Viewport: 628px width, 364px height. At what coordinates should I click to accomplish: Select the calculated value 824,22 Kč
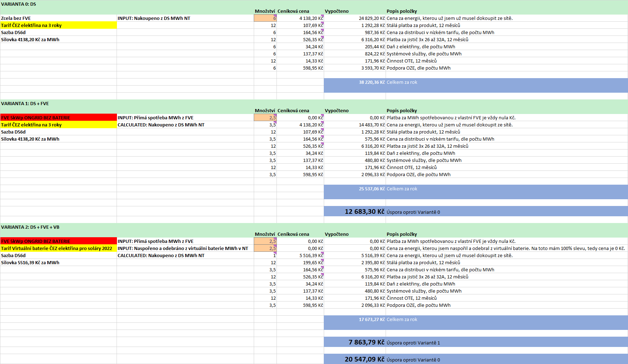[x=355, y=54]
